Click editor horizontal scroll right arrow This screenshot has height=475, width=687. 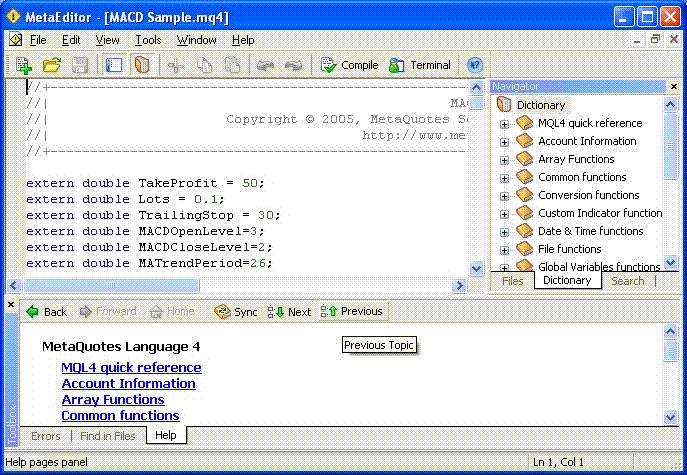460,286
